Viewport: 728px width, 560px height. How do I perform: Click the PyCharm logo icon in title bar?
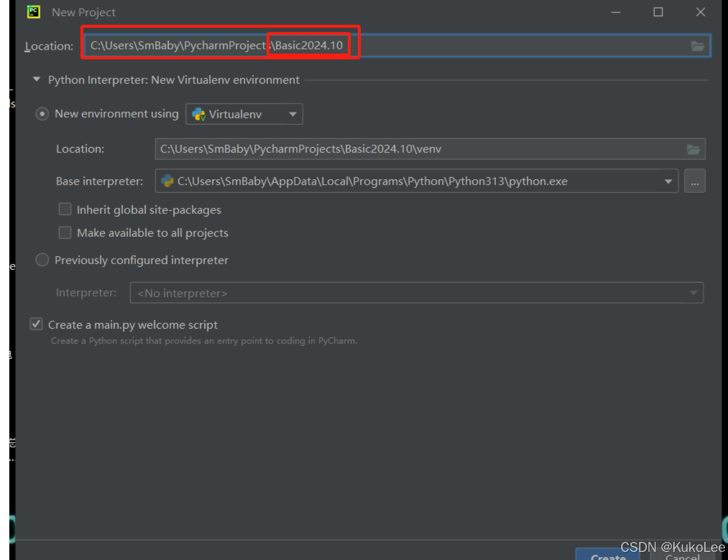click(34, 12)
